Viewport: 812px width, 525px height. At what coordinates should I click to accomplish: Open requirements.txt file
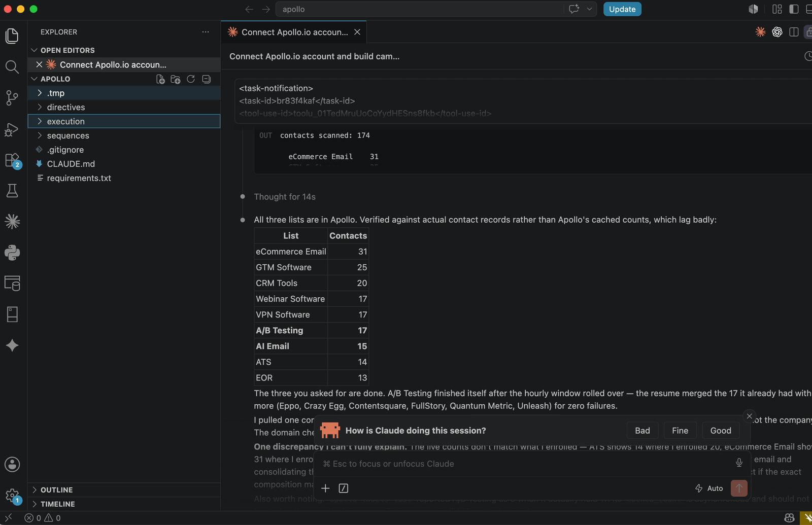[x=124, y=178]
